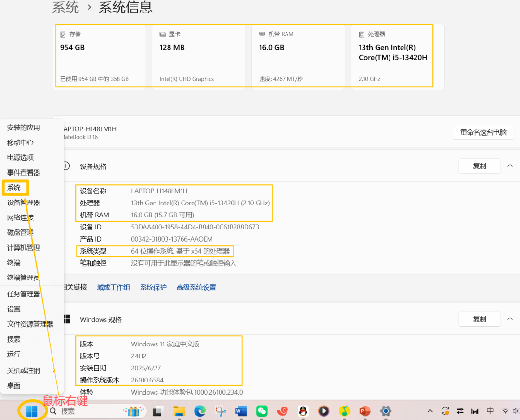520x420 pixels.
Task: Click the 安装日期 value 2025/6/27
Action: click(146, 369)
